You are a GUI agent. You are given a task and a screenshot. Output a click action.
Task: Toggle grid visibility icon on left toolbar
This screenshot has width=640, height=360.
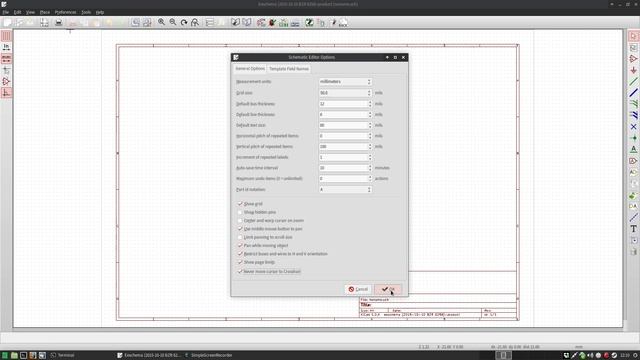(6, 36)
